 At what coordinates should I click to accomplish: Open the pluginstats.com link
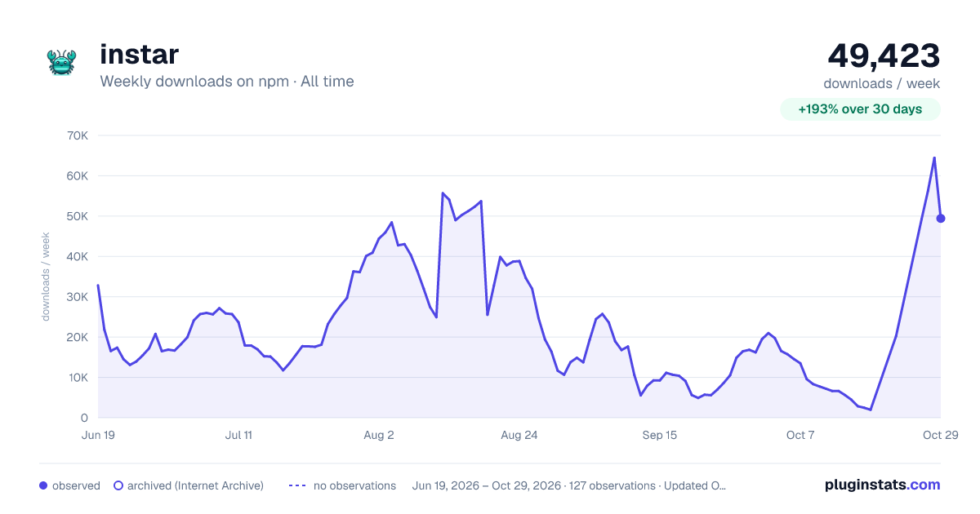coord(883,485)
